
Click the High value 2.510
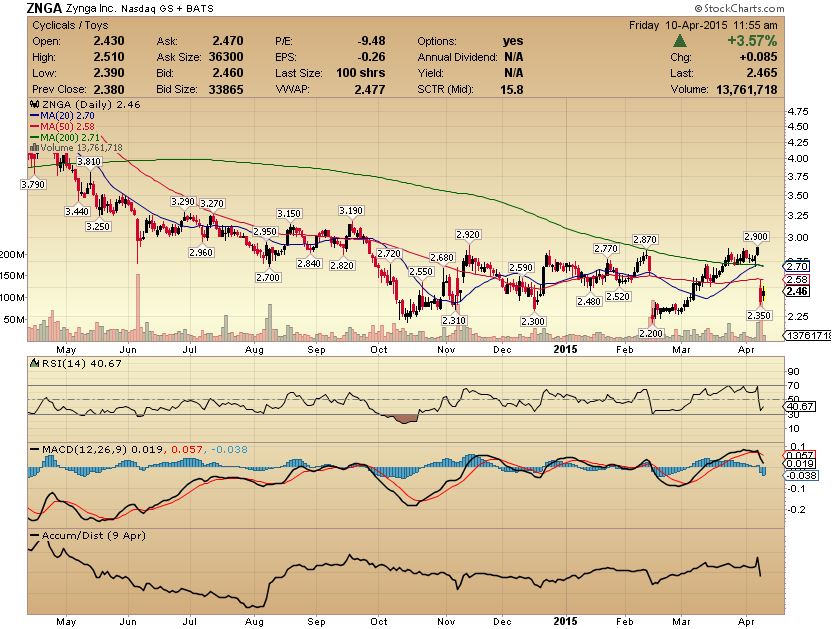[109, 57]
